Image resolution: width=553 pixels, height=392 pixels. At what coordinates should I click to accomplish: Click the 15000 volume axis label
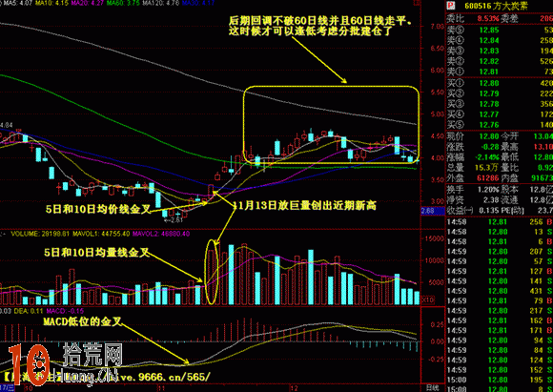tap(434, 238)
